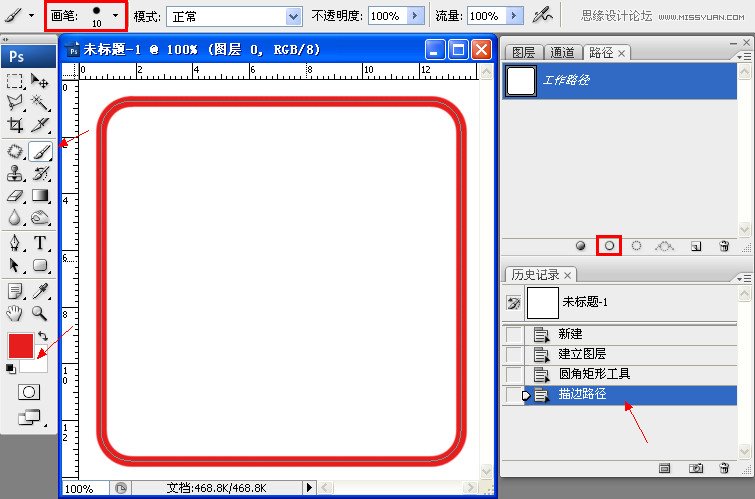Collapse toolbox double-arrow at top
Image resolution: width=755 pixels, height=499 pixels.
click(5, 39)
